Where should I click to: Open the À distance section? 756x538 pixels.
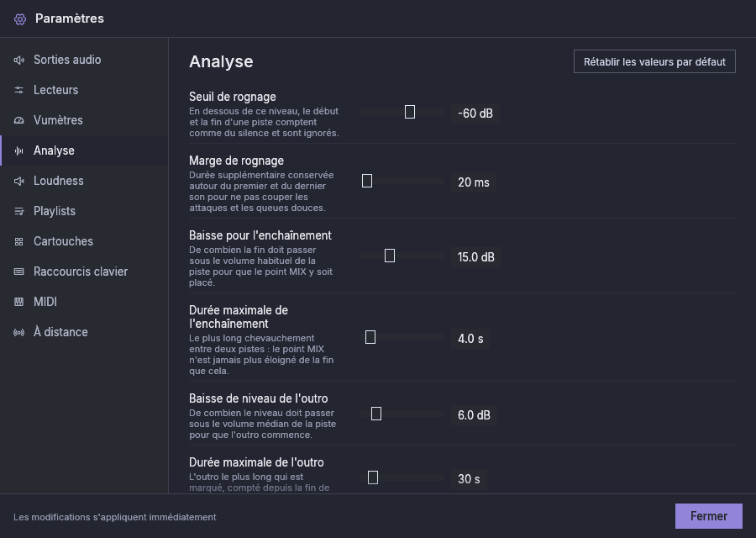pos(84,332)
